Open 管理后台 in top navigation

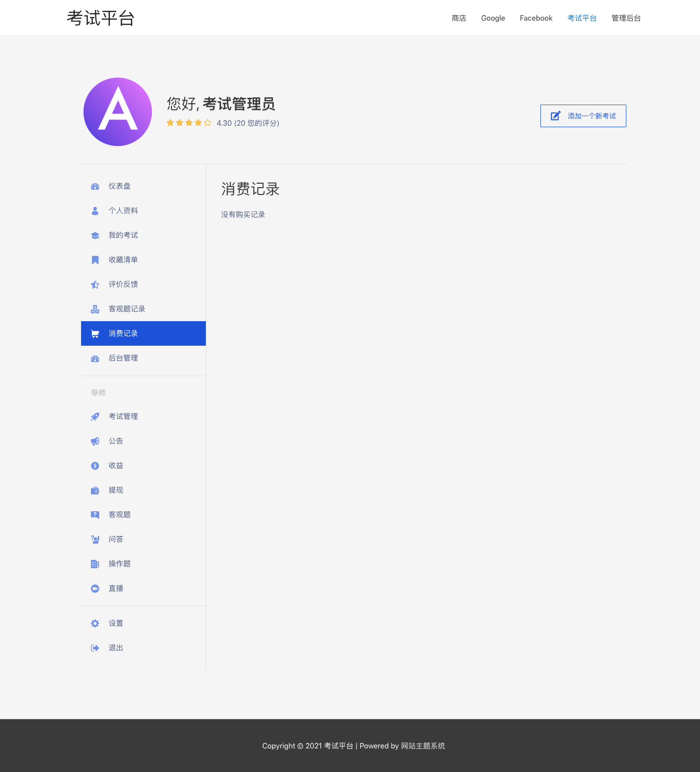point(626,18)
